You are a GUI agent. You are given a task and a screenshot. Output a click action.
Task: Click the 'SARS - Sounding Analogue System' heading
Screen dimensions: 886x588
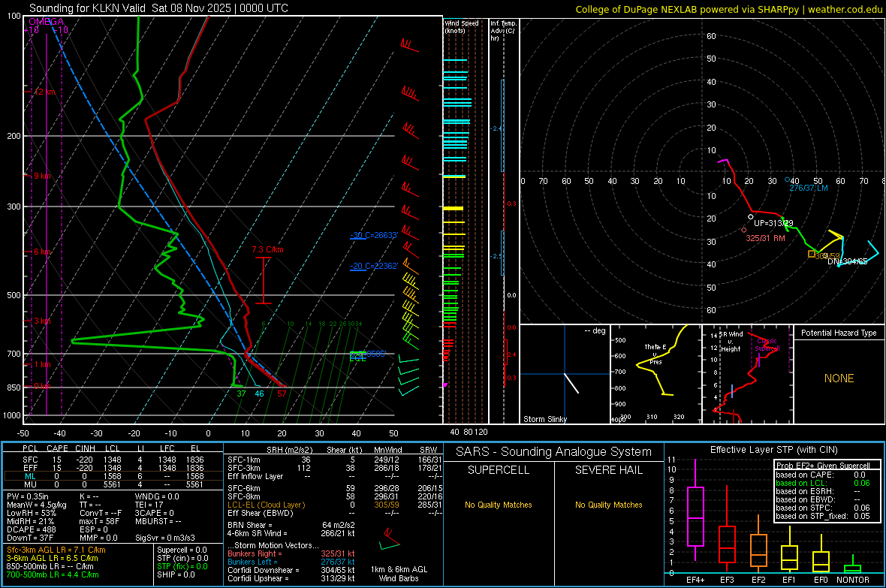click(554, 452)
